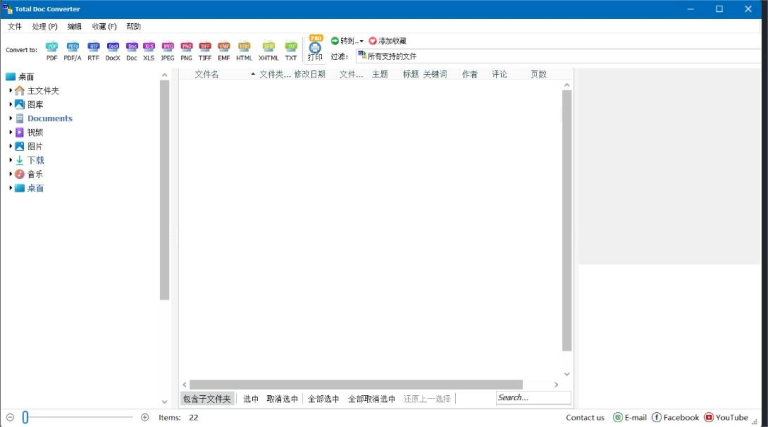Click the zoom in plus icon
The width and height of the screenshot is (768, 427).
click(x=145, y=417)
